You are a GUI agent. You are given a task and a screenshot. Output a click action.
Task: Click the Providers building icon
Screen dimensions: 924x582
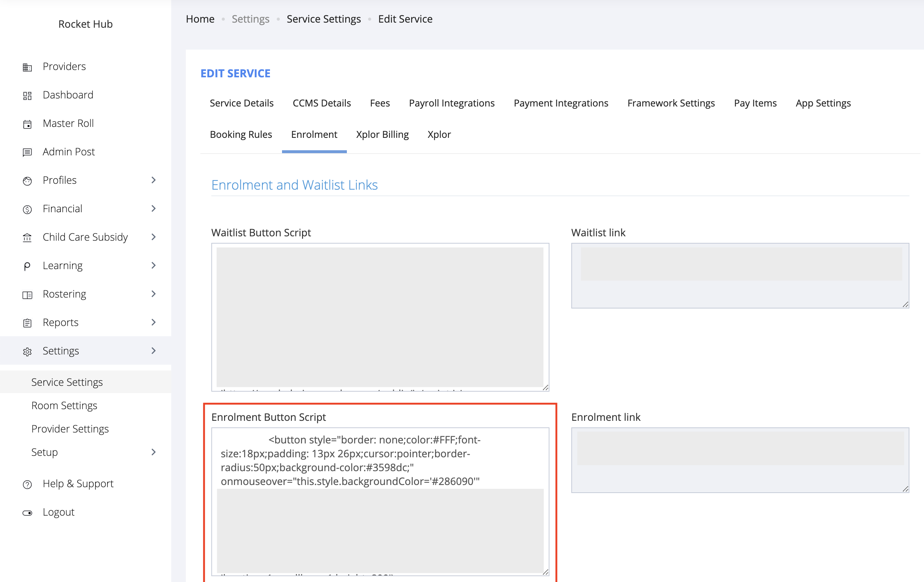click(x=27, y=67)
